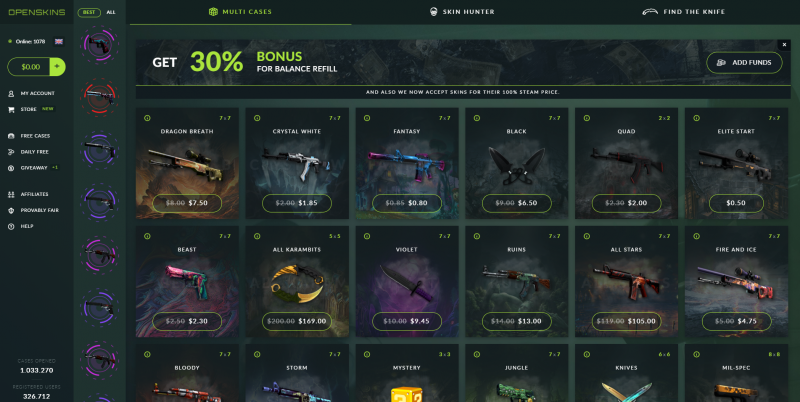
Task: Switch to the Multi Cases tab
Action: (240, 12)
